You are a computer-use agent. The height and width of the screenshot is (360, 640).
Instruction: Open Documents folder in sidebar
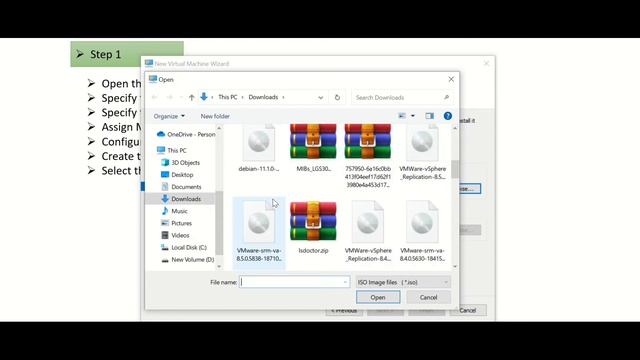pos(181,187)
